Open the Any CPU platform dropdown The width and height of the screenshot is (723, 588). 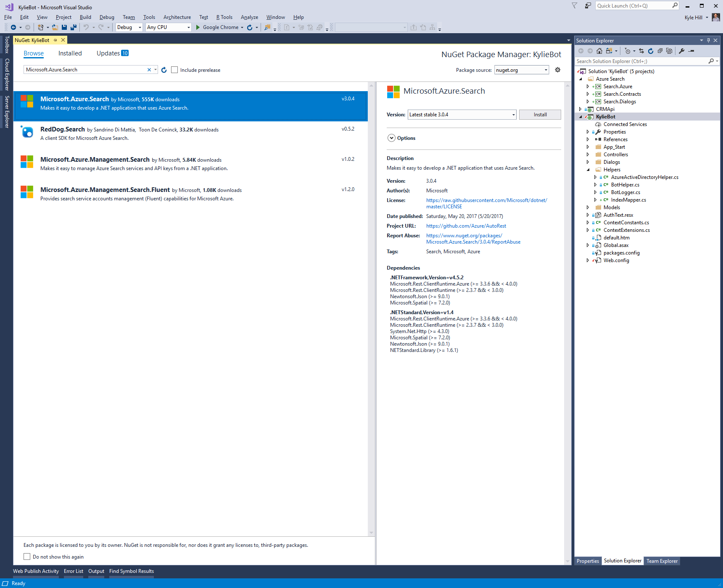click(169, 27)
